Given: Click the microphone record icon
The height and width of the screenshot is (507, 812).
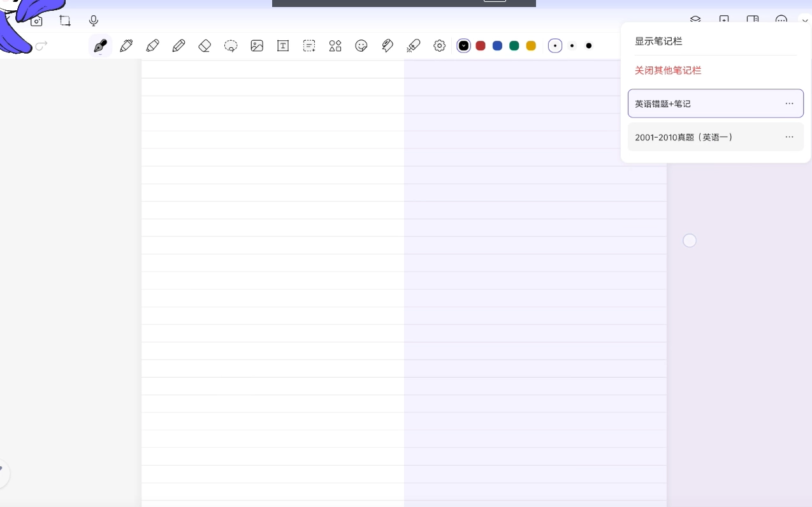Looking at the screenshot, I should [94, 21].
